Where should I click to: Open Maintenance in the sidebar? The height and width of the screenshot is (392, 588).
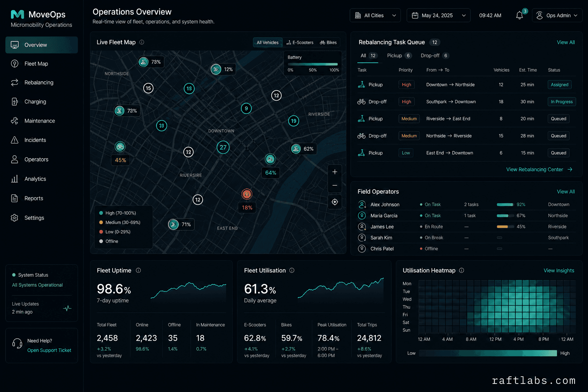[42, 121]
